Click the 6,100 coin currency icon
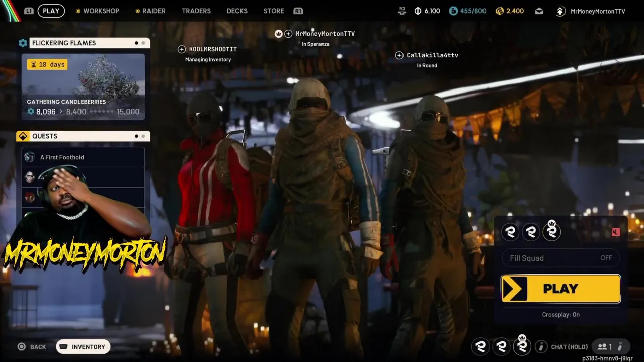This screenshot has height=362, width=644. point(418,11)
